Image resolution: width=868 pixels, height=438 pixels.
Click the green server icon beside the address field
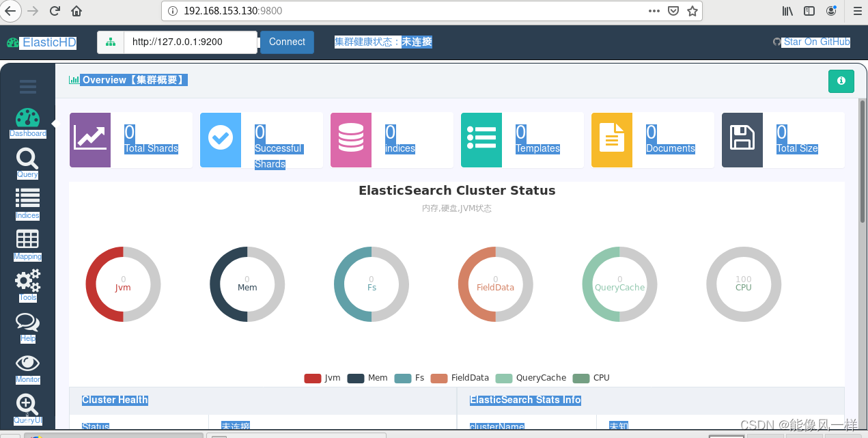[110, 42]
